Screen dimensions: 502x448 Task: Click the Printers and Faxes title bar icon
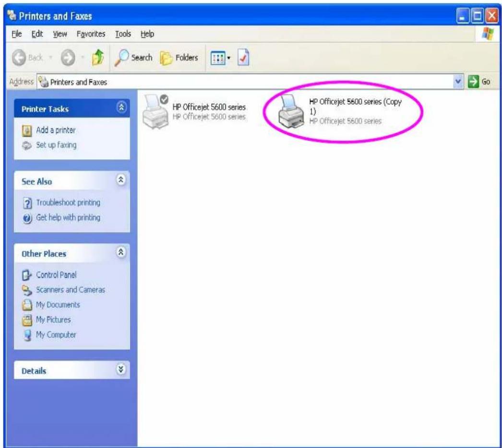[x=12, y=15]
